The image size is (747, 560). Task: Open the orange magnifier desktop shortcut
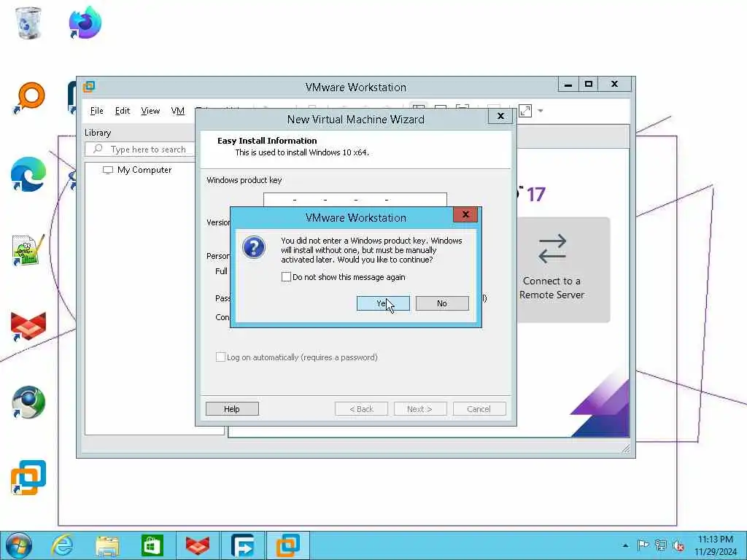[x=28, y=98]
